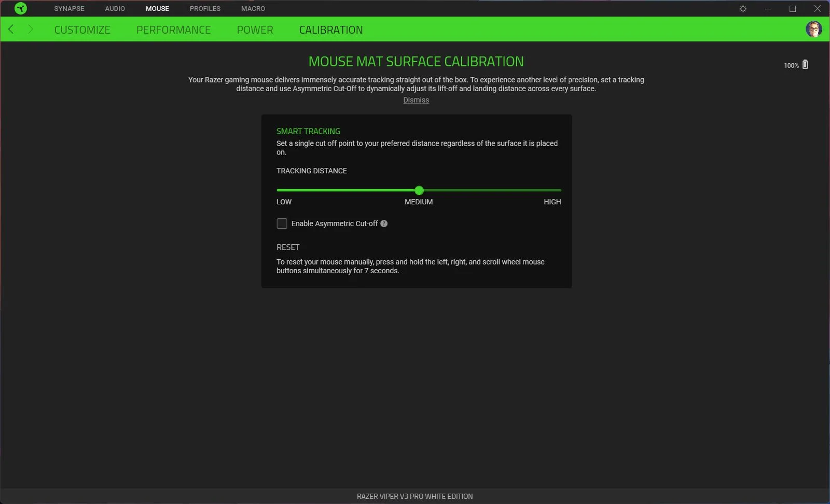Click the Razer Synapse logo icon
830x504 pixels.
pyautogui.click(x=21, y=8)
